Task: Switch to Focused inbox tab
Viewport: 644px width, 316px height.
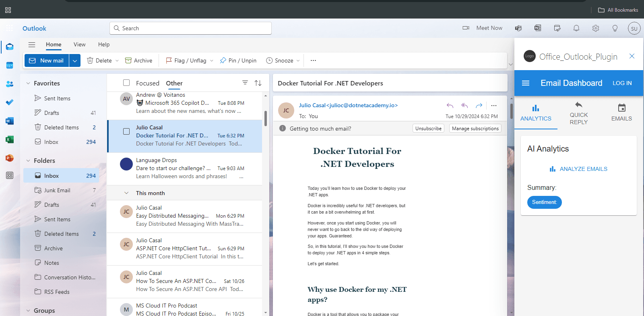Action: 148,83
